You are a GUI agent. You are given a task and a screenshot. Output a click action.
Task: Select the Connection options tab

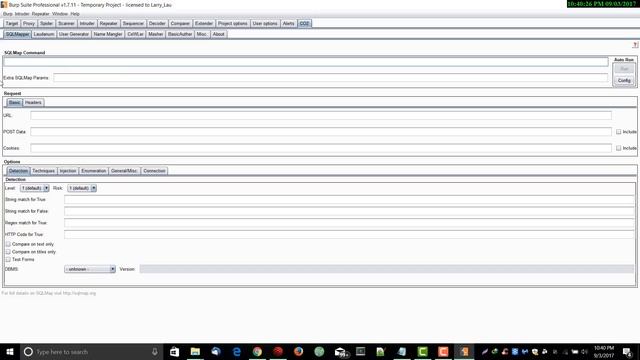tap(154, 171)
